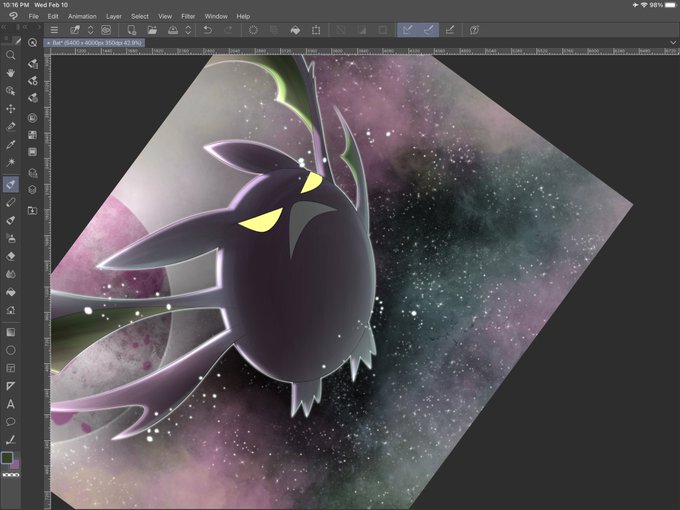Click cloud sync toolbar icon
Image resolution: width=680 pixels, height=510 pixels.
pyautogui.click(x=106, y=30)
